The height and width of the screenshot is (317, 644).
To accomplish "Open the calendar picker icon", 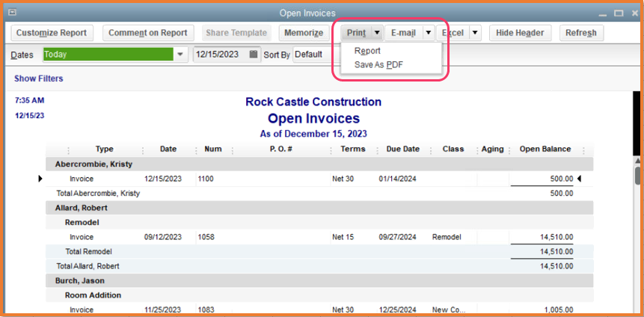I will tap(254, 54).
